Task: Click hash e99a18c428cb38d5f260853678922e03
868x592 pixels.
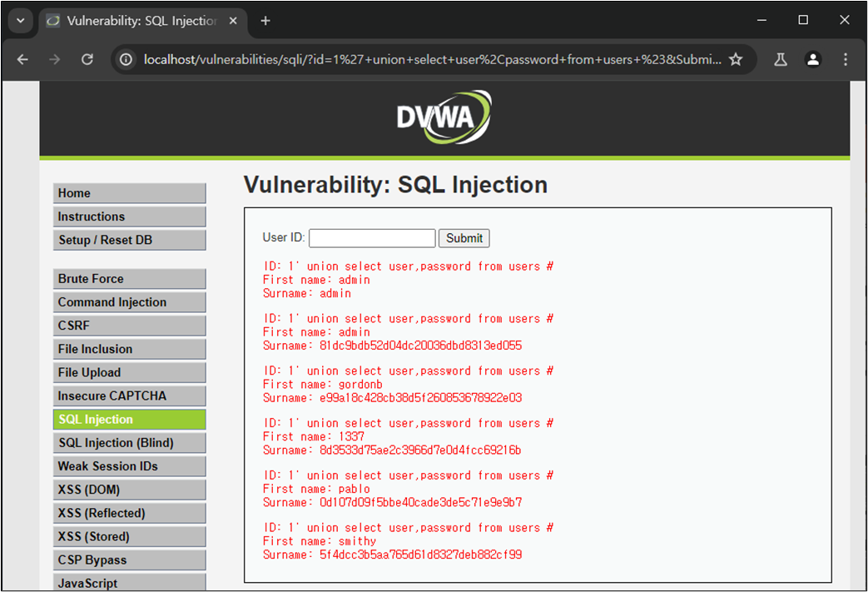Action: 421,398
